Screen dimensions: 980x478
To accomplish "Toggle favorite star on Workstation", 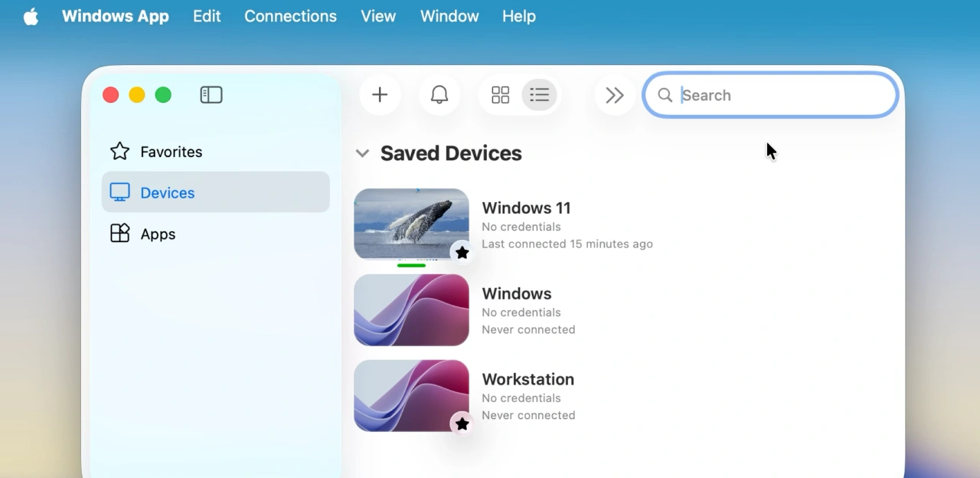I will click(x=462, y=424).
